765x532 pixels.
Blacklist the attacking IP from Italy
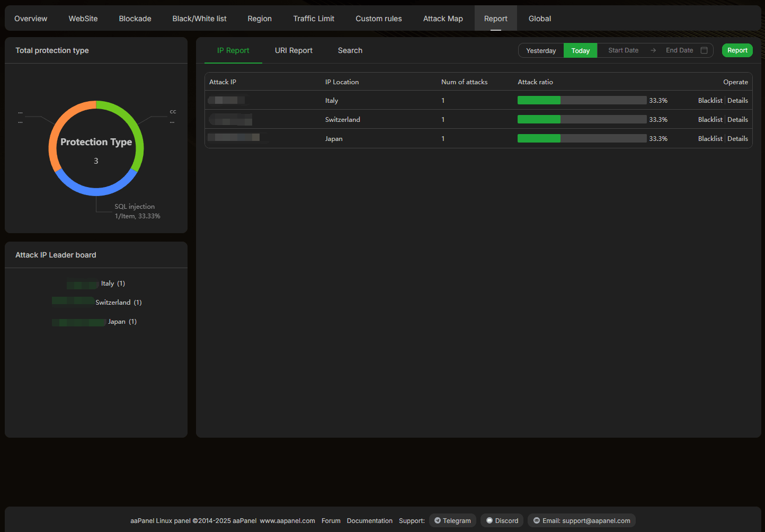click(710, 101)
